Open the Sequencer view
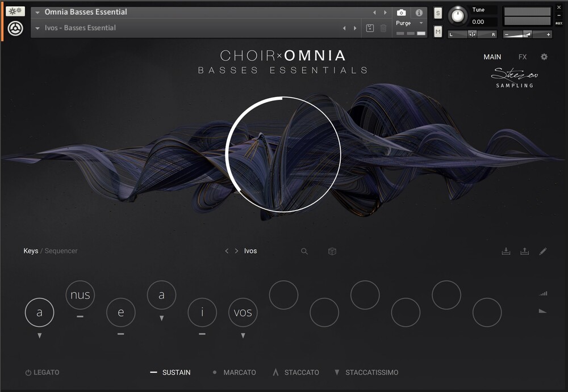This screenshot has height=392, width=568. coord(61,250)
